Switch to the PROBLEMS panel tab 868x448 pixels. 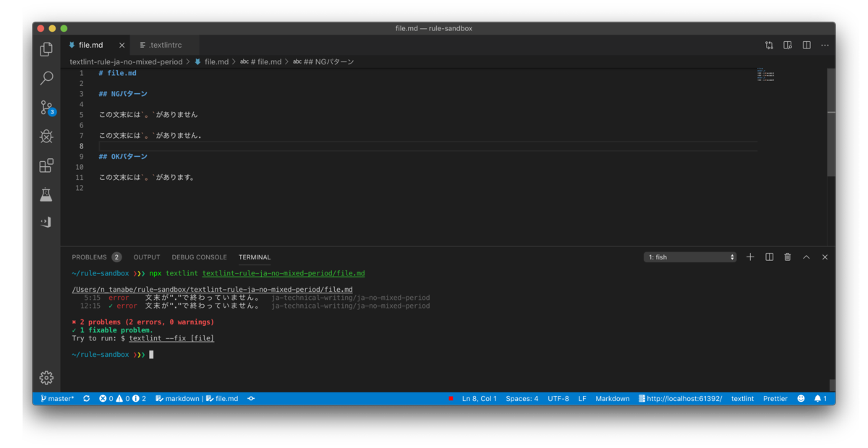96,257
